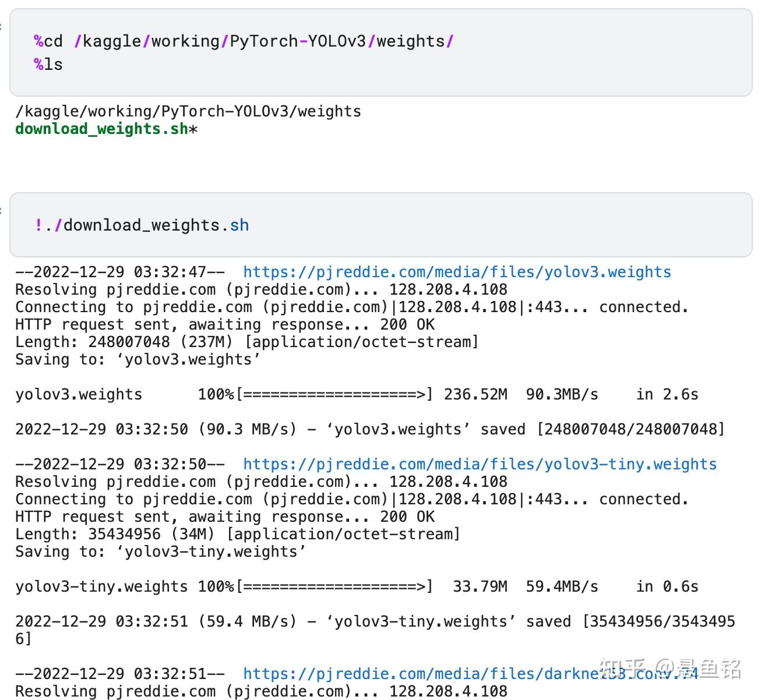Click the "Saving to: 'yolov3-tiny.weights'" line

[x=160, y=551]
